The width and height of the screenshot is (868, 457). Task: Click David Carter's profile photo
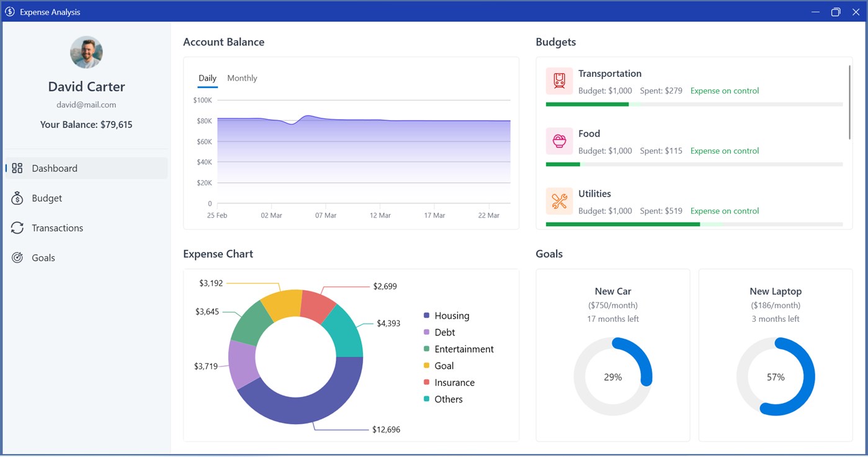[x=86, y=52]
